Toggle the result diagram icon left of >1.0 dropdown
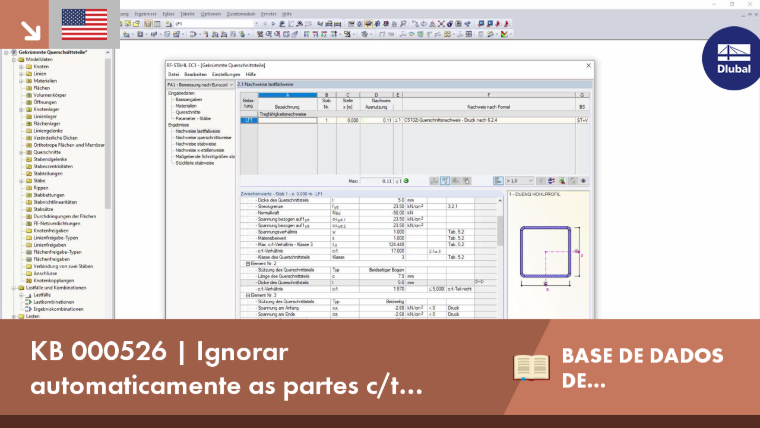Image resolution: width=760 pixels, height=428 pixels. (x=498, y=181)
